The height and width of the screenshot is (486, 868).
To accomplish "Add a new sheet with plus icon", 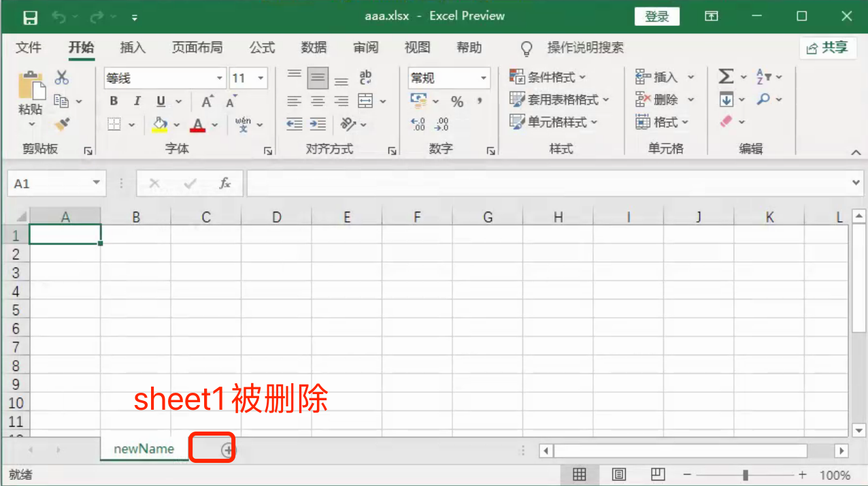I will 228,450.
